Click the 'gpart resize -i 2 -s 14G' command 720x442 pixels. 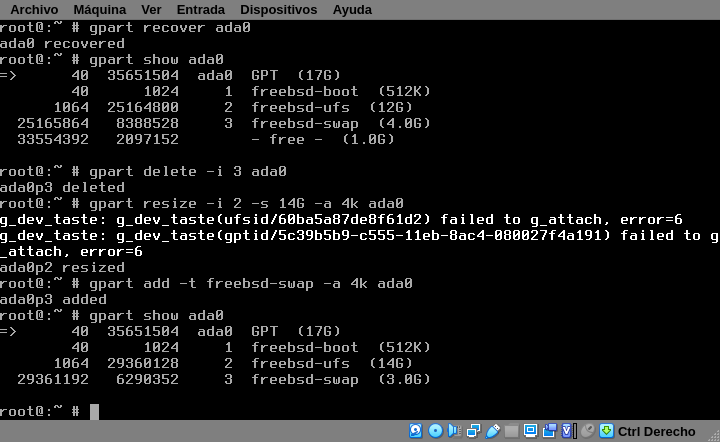246,204
